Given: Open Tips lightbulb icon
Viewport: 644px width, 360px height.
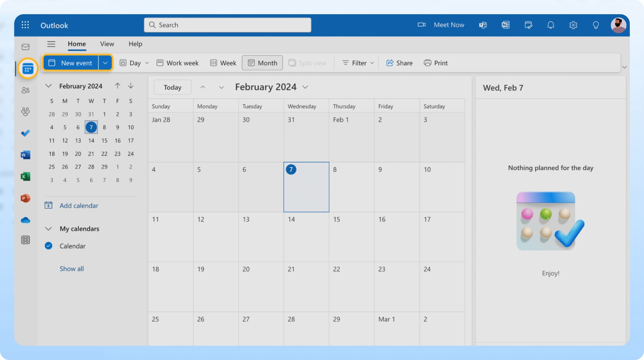Looking at the screenshot, I should 596,25.
